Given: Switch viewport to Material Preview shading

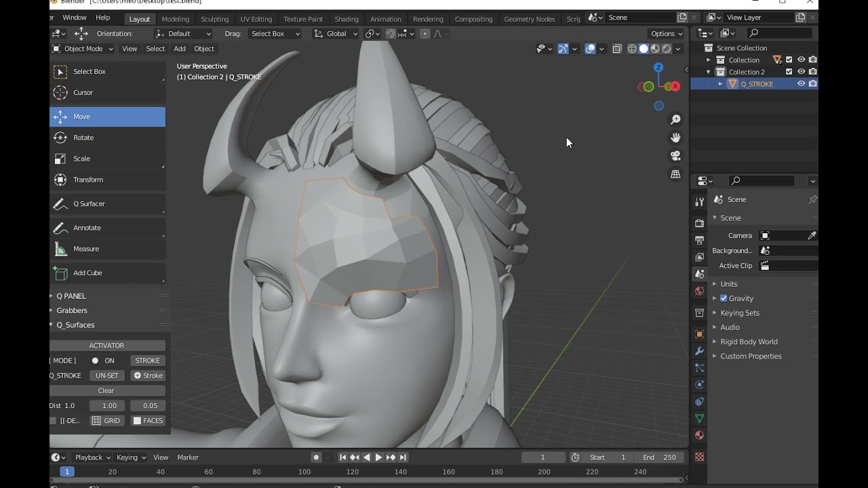Looking at the screenshot, I should 654,48.
